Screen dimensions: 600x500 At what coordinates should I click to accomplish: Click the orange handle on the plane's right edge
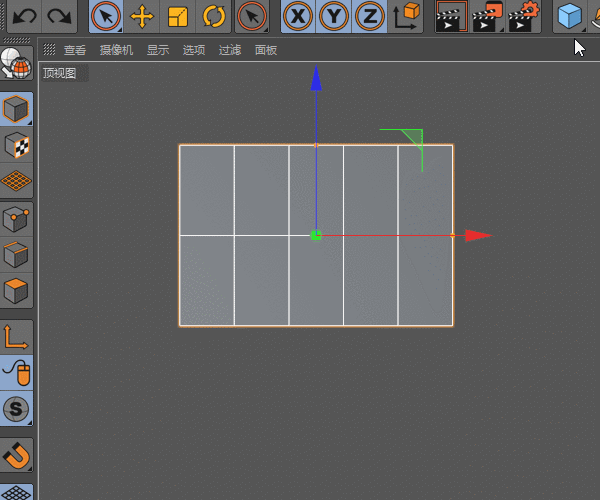pos(453,236)
